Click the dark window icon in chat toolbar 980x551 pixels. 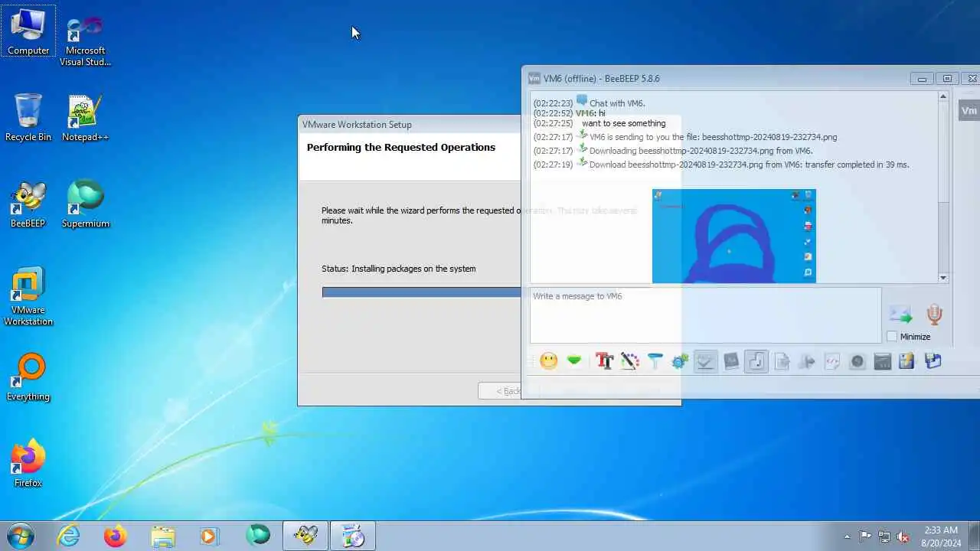(x=883, y=360)
